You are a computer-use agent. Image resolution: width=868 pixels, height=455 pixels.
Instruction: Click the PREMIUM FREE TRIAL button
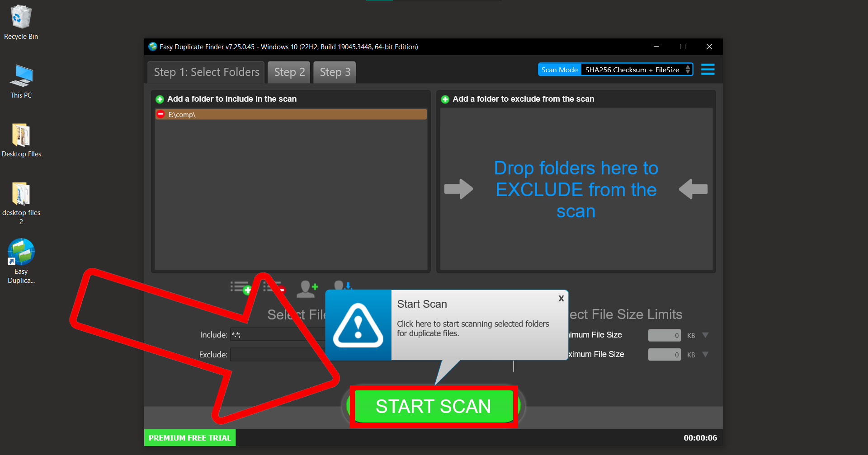coord(189,437)
